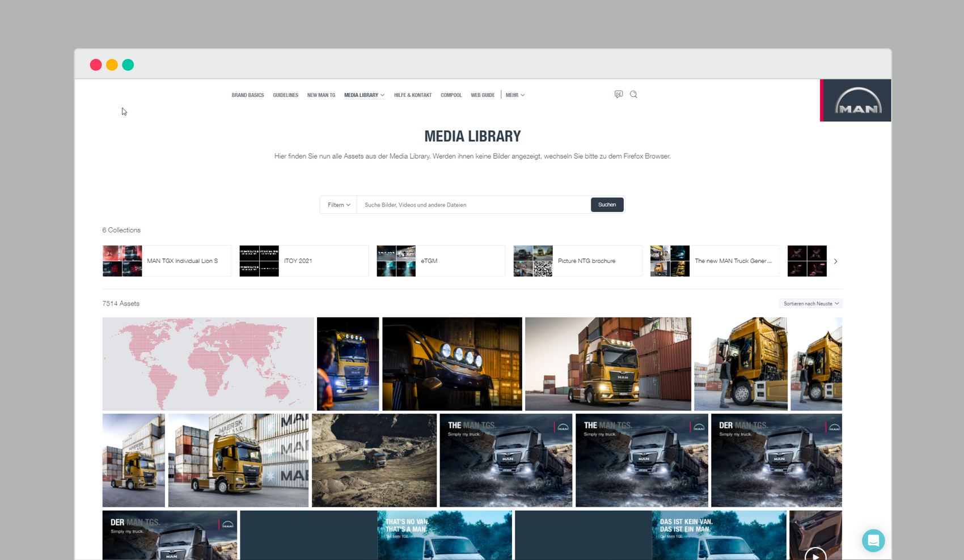Click the Suchen button
The height and width of the screenshot is (560, 964).
[607, 205]
